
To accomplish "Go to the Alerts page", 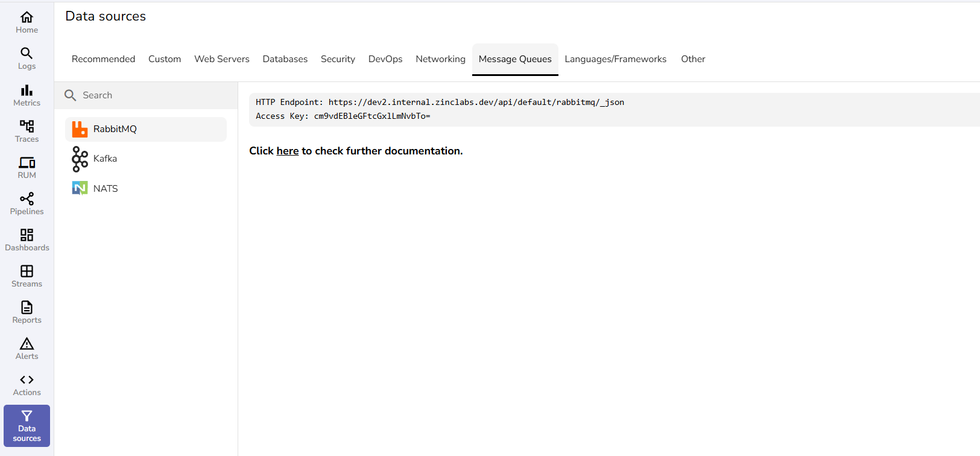I will [27, 349].
